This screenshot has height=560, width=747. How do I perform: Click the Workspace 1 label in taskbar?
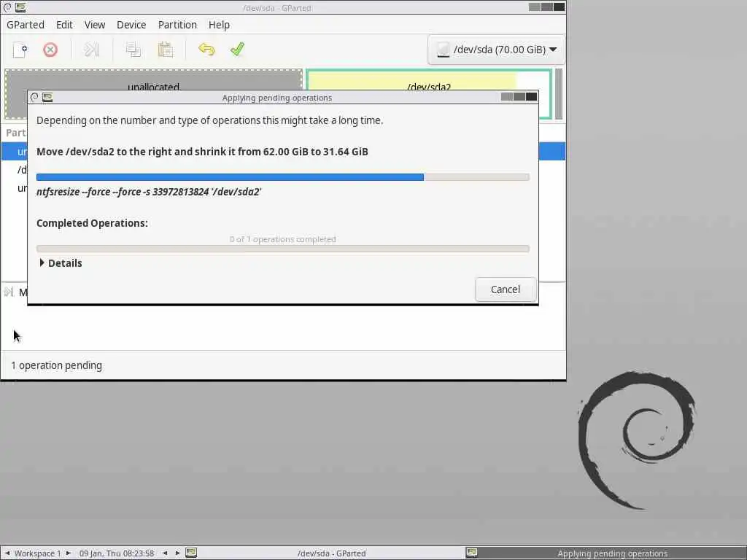[38, 553]
